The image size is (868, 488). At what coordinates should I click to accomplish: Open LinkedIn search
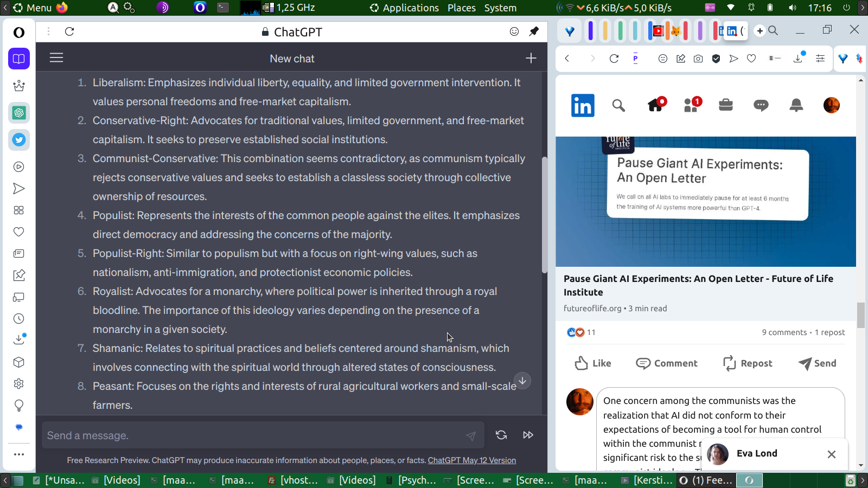pos(618,105)
